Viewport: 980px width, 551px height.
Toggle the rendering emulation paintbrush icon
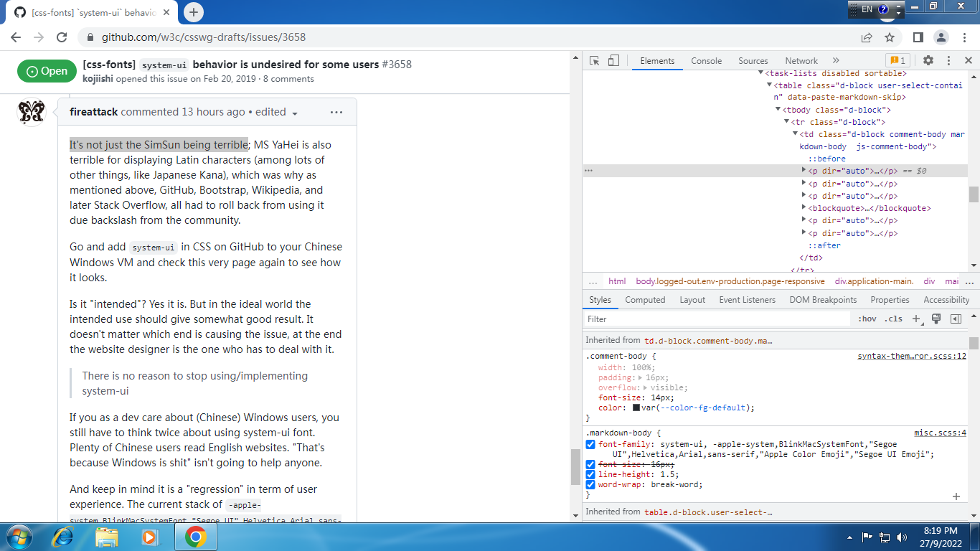936,319
